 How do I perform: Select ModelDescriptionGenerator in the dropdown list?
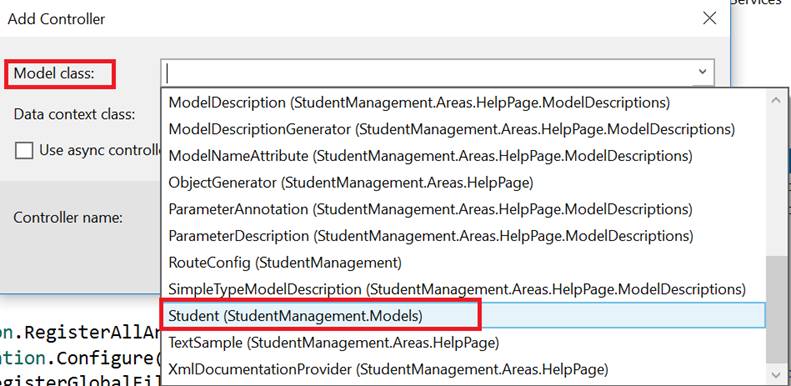463,130
